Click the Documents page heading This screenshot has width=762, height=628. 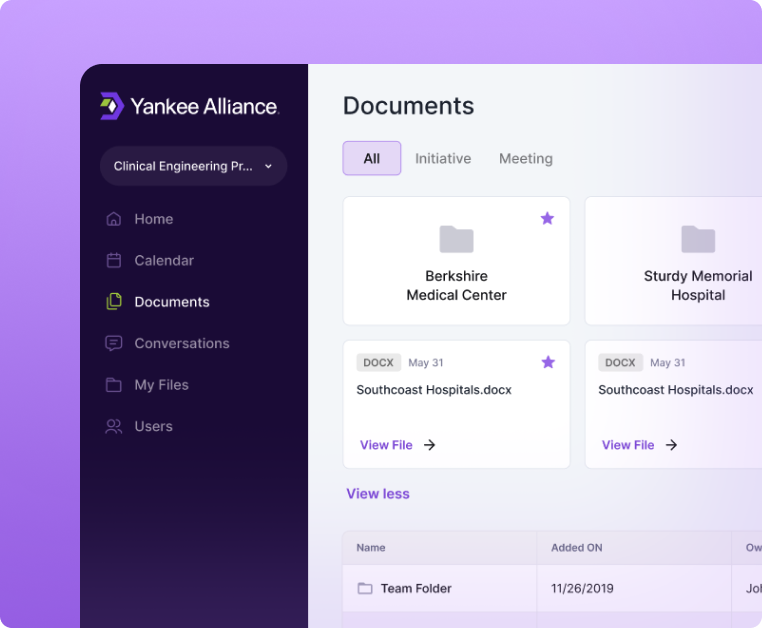(x=408, y=106)
